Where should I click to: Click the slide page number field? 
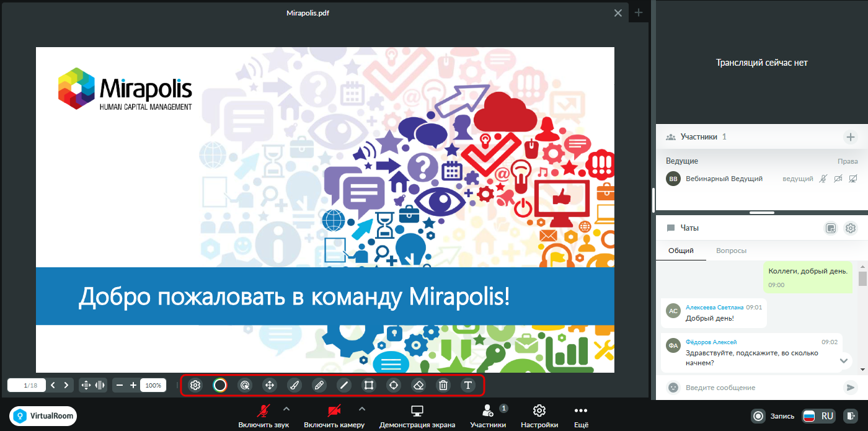[x=27, y=385]
